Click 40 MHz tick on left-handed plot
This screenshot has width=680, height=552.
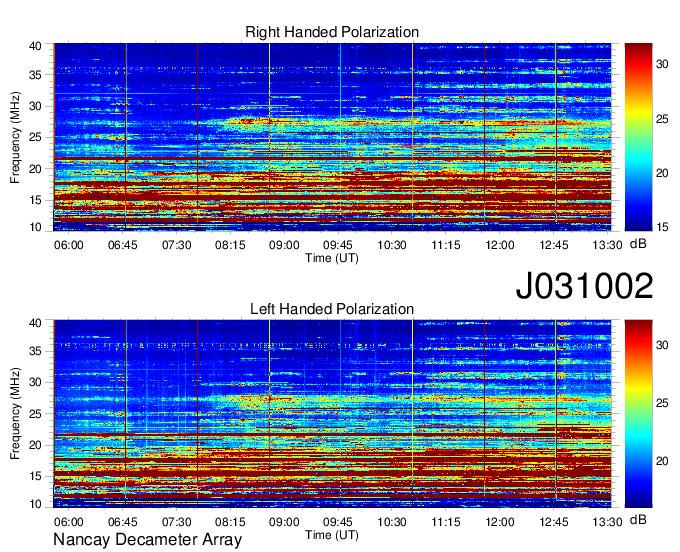[36, 323]
